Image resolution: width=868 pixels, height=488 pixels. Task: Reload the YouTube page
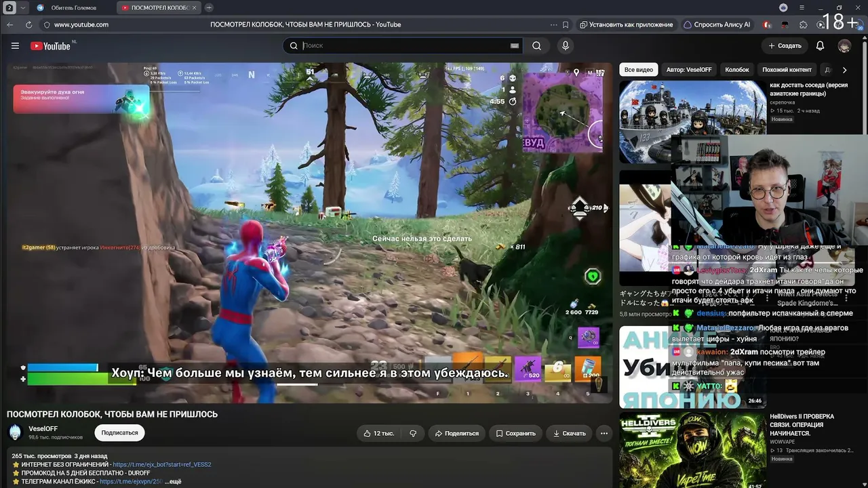28,24
